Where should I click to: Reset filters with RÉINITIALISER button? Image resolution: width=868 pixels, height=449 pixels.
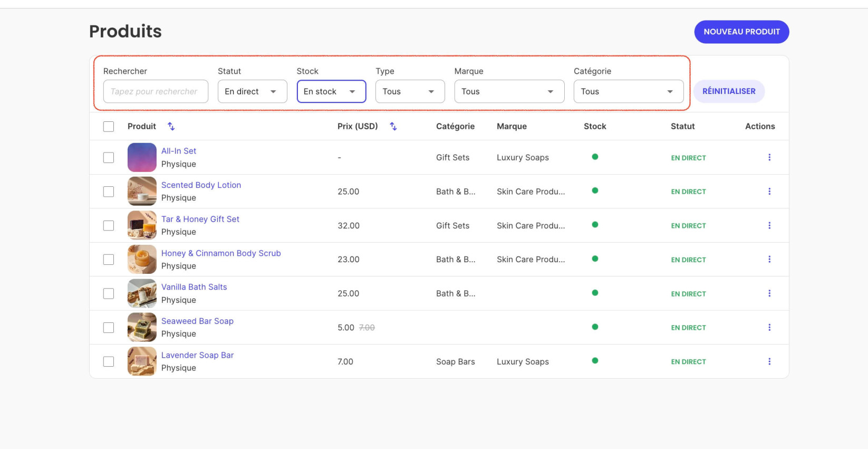[729, 91]
